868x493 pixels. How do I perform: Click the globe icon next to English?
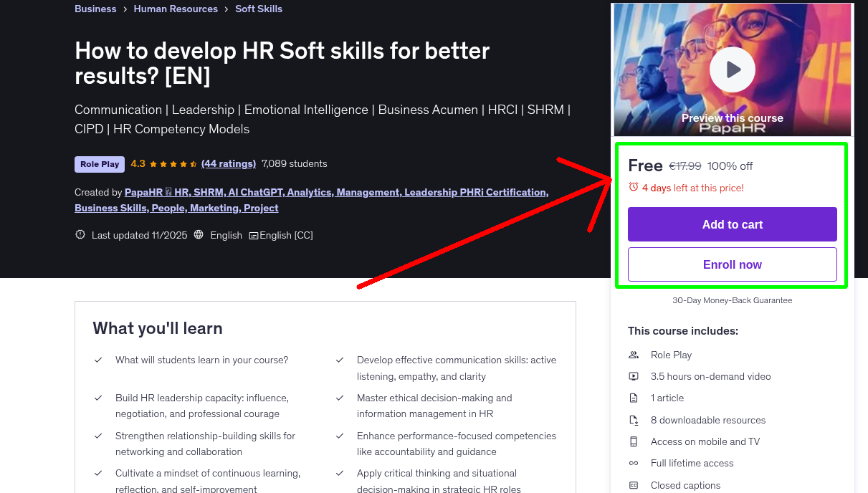click(x=199, y=234)
